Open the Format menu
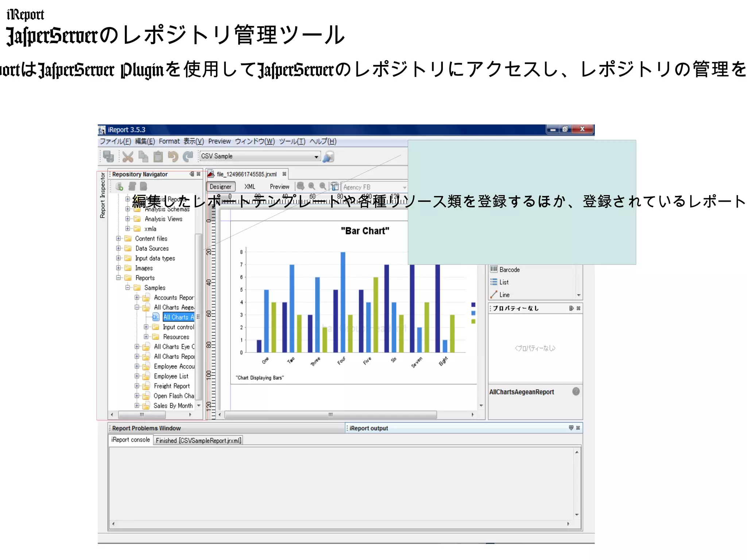The image size is (747, 560). point(169,141)
